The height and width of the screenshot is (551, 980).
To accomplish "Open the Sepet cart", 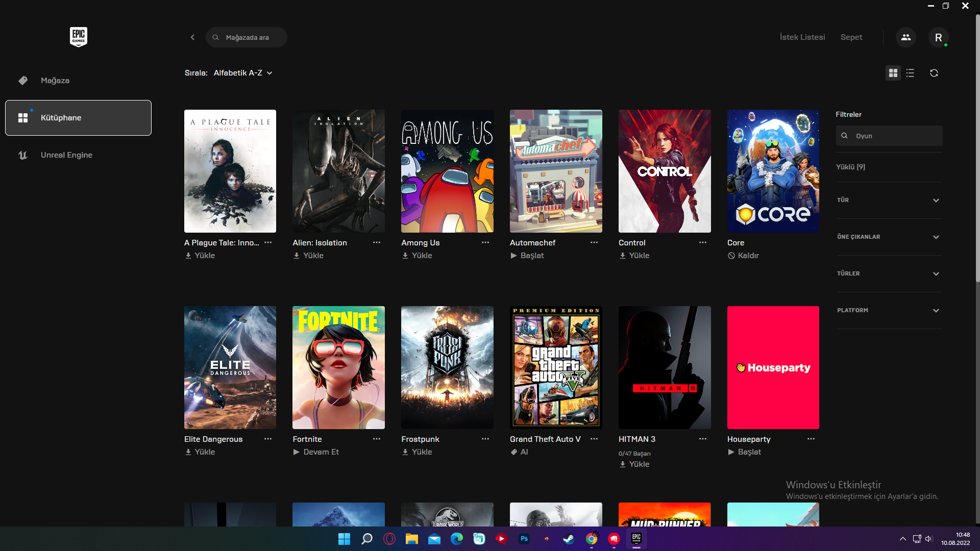I will (x=851, y=37).
